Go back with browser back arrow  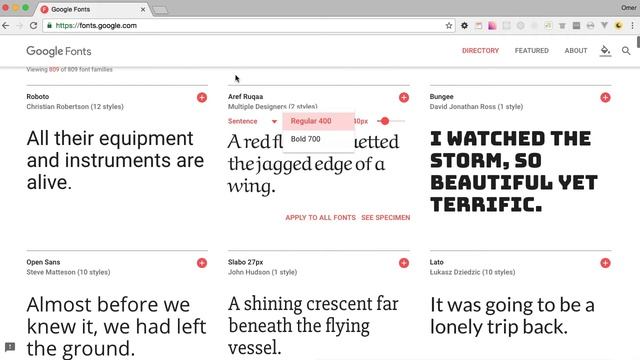click(x=6, y=25)
